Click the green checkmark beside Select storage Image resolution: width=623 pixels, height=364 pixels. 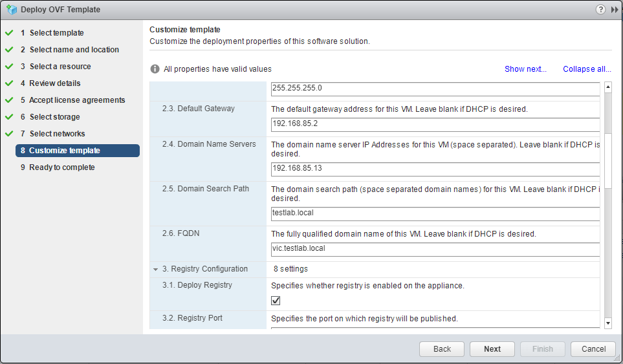tap(9, 117)
